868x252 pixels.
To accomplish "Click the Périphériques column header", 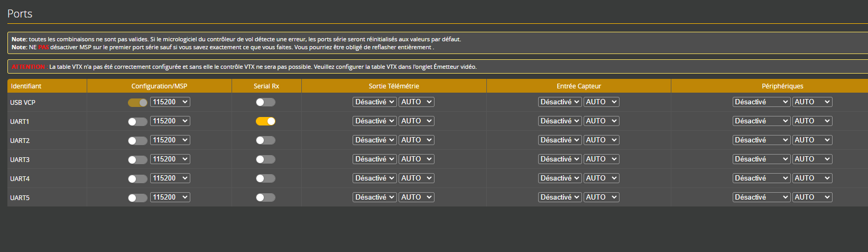I will [x=782, y=86].
